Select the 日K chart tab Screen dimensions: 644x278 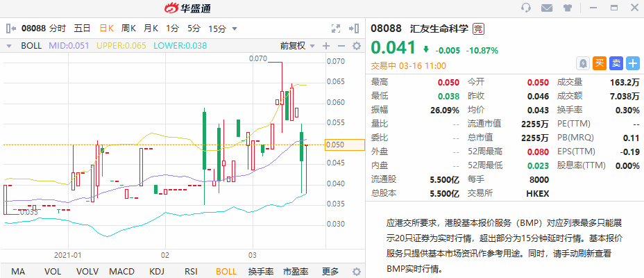point(106,28)
